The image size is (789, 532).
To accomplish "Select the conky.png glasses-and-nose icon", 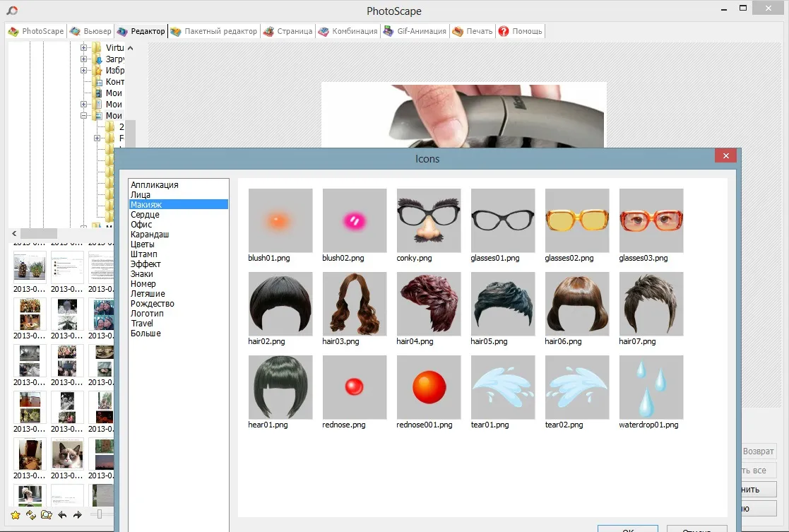I will click(429, 220).
